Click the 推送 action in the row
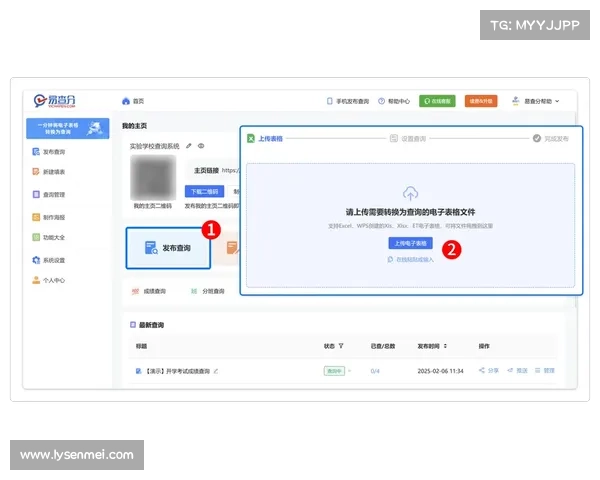The width and height of the screenshot is (600, 480). pyautogui.click(x=517, y=371)
